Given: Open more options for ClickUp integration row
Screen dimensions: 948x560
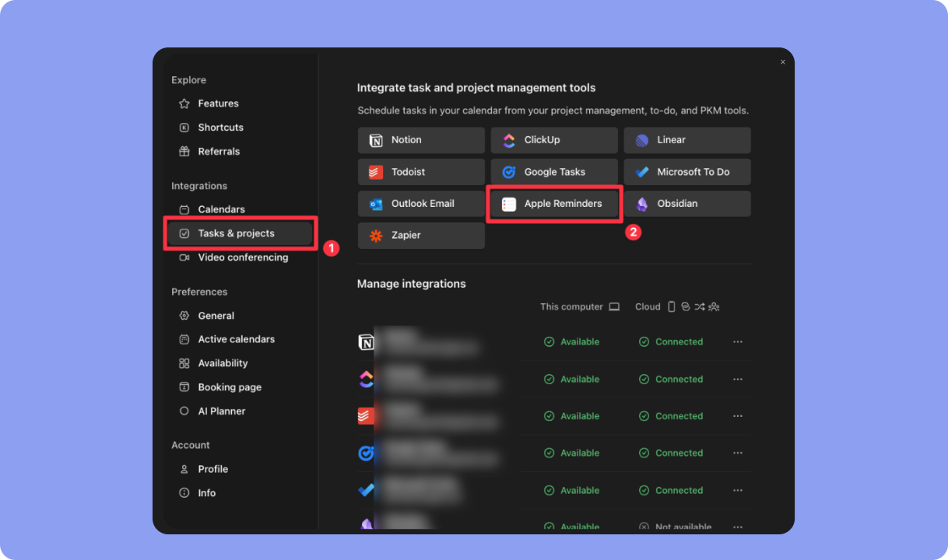Looking at the screenshot, I should [x=738, y=379].
